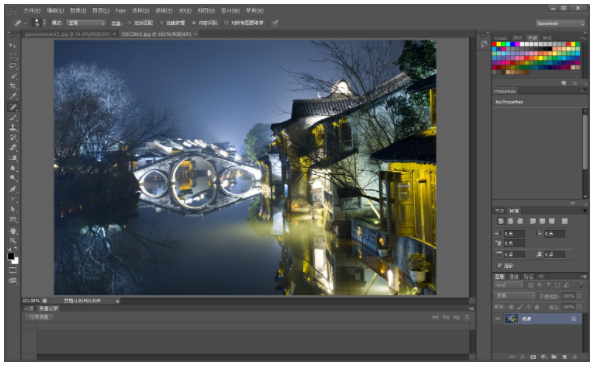595x367 pixels.
Task: Pick the yellow swatch in top swatch row
Action: (x=499, y=44)
